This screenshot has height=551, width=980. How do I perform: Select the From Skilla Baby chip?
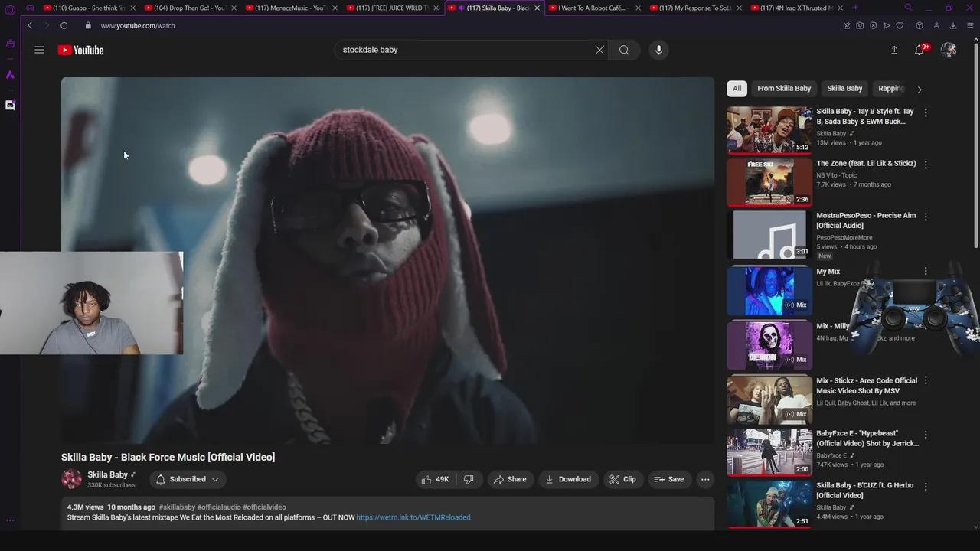pyautogui.click(x=784, y=88)
